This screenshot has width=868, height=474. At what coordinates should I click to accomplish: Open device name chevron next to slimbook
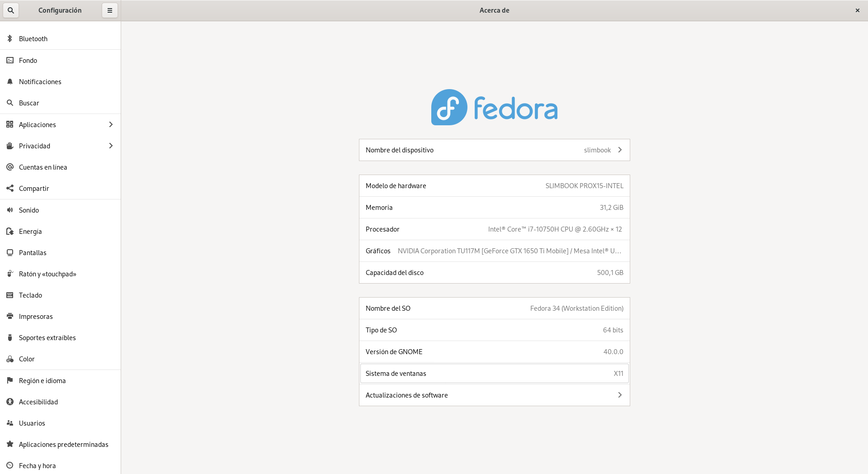pos(620,150)
